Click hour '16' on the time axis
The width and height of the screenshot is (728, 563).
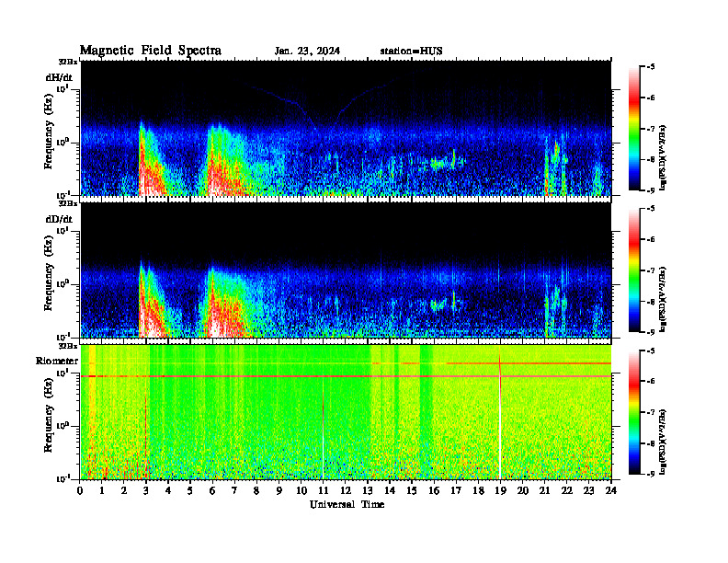[x=435, y=490]
